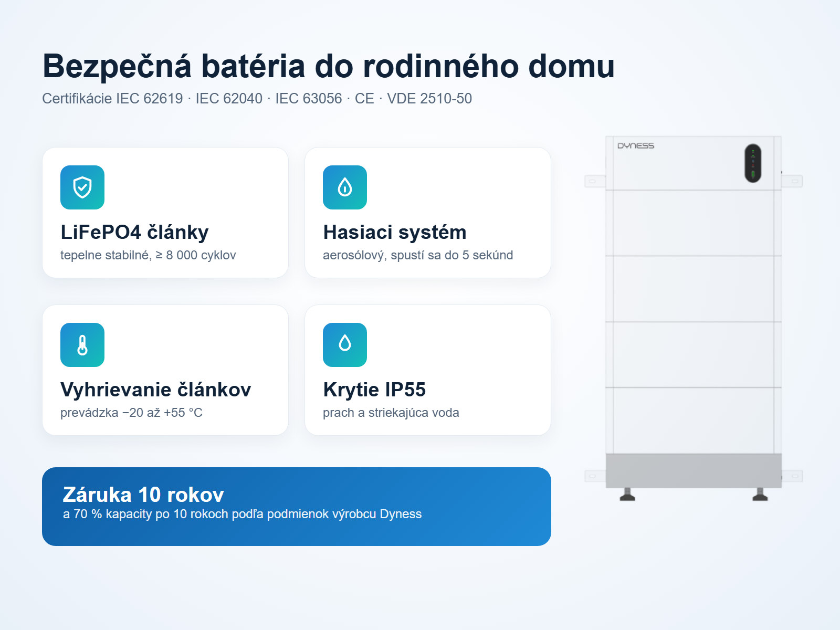The width and height of the screenshot is (840, 630).
Task: Click the headline "Bezpečná batéria do rodinného domu"
Action: [329, 66]
